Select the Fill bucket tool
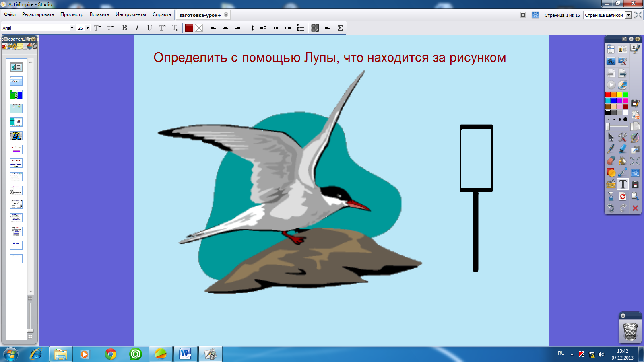This screenshot has width=644, height=362. [x=623, y=161]
